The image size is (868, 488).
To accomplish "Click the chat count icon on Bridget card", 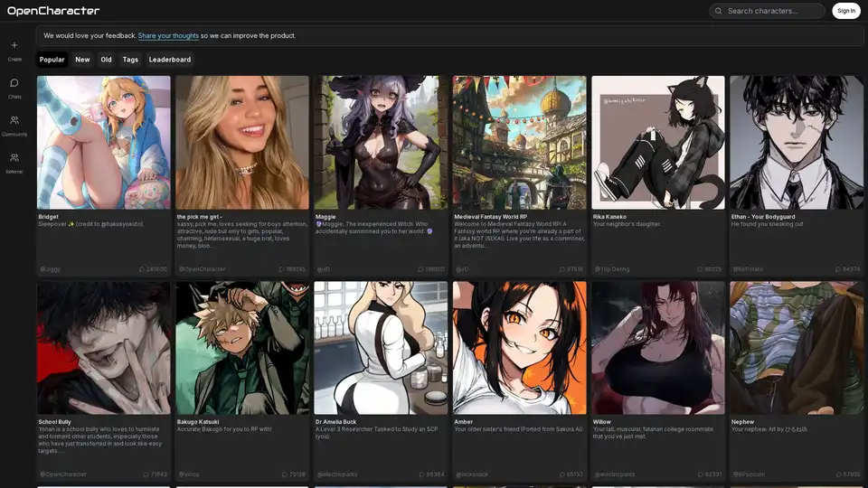I will tap(142, 269).
